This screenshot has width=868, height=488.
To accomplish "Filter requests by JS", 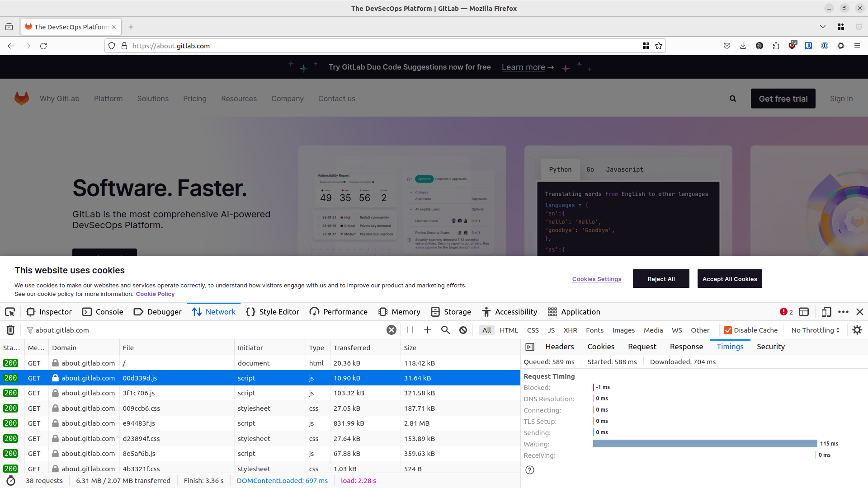I will (551, 330).
